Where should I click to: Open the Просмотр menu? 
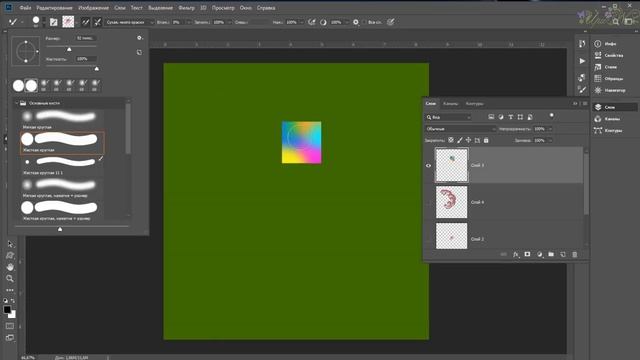coord(223,8)
